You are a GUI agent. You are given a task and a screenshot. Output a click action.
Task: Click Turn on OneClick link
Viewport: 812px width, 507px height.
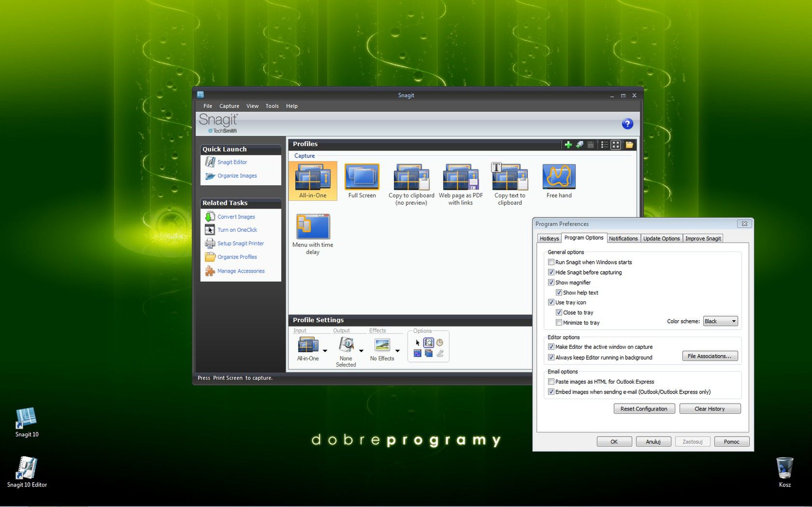pos(237,230)
